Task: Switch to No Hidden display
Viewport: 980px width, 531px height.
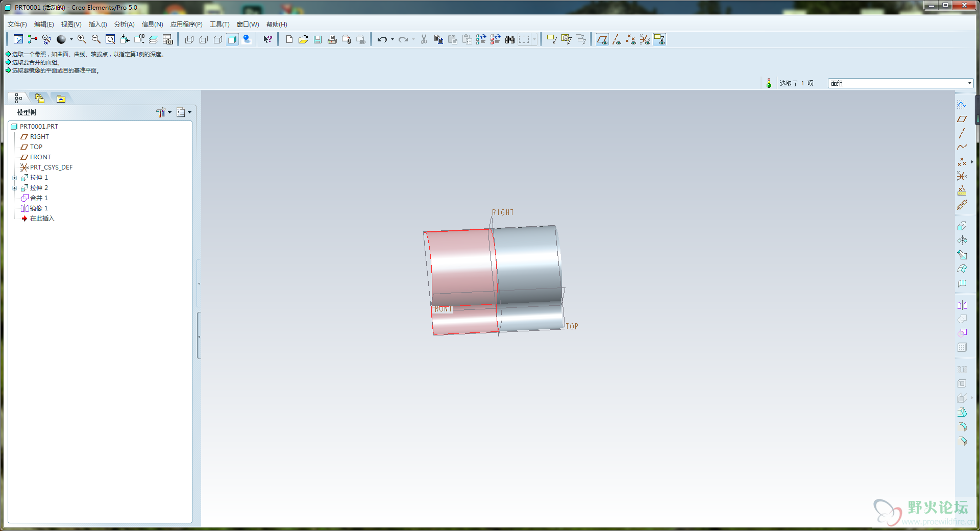Action: [x=218, y=39]
